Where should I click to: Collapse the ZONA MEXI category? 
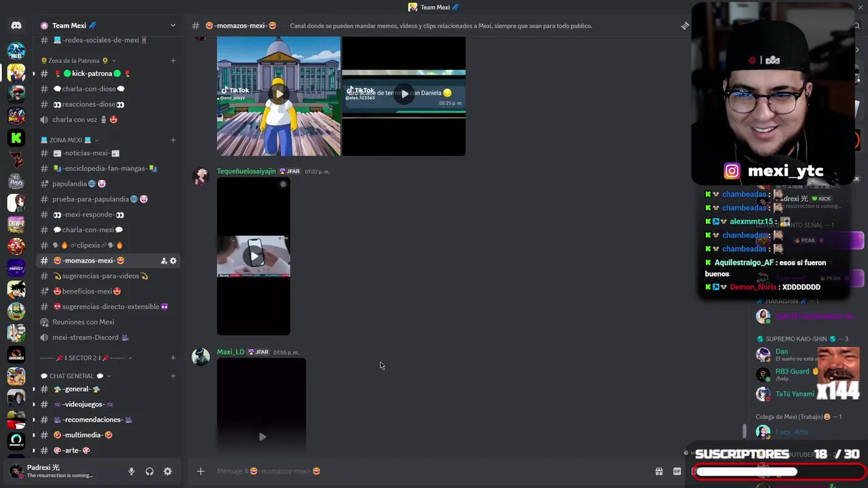click(70, 140)
